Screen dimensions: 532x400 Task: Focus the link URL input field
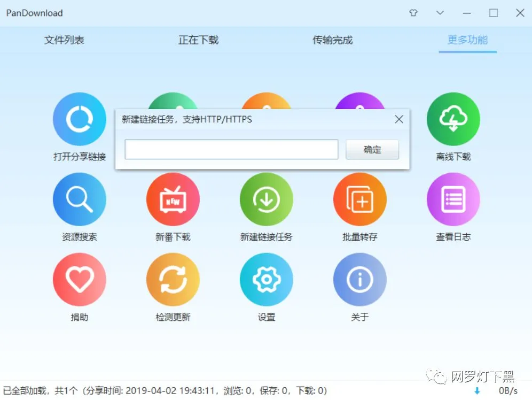tap(231, 149)
